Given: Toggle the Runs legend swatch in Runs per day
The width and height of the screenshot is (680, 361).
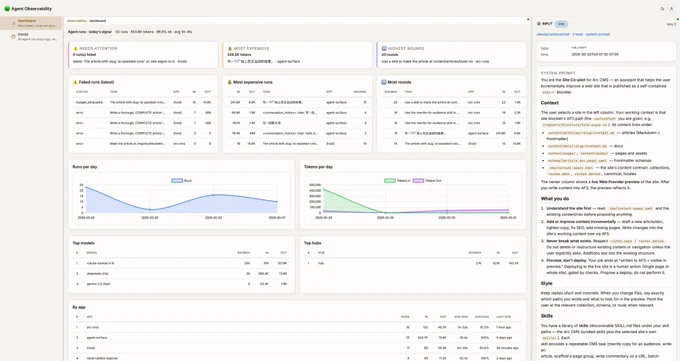Looking at the screenshot, I should point(177,180).
